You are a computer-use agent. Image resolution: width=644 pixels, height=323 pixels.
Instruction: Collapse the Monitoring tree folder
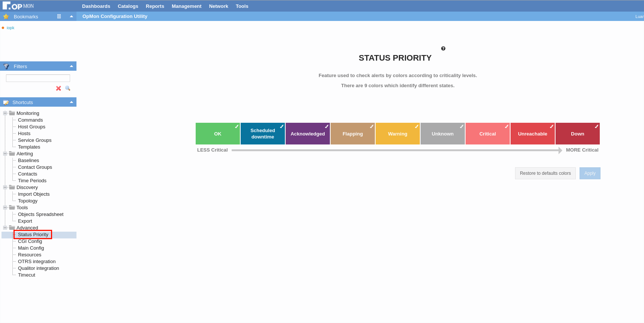coord(5,113)
